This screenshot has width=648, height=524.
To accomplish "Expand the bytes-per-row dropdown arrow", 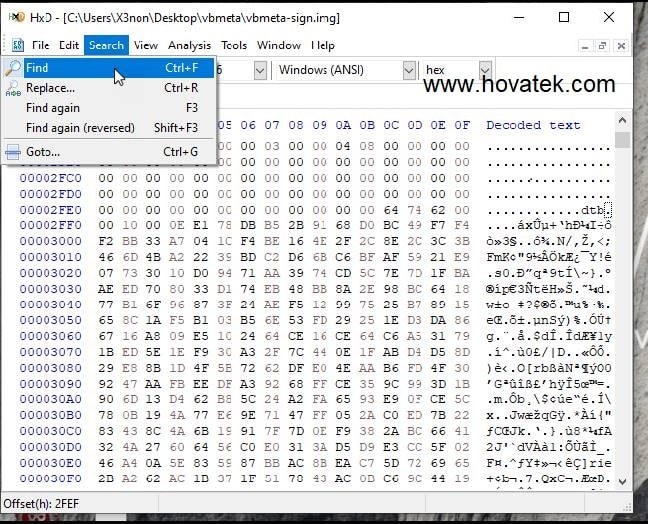I will click(260, 70).
